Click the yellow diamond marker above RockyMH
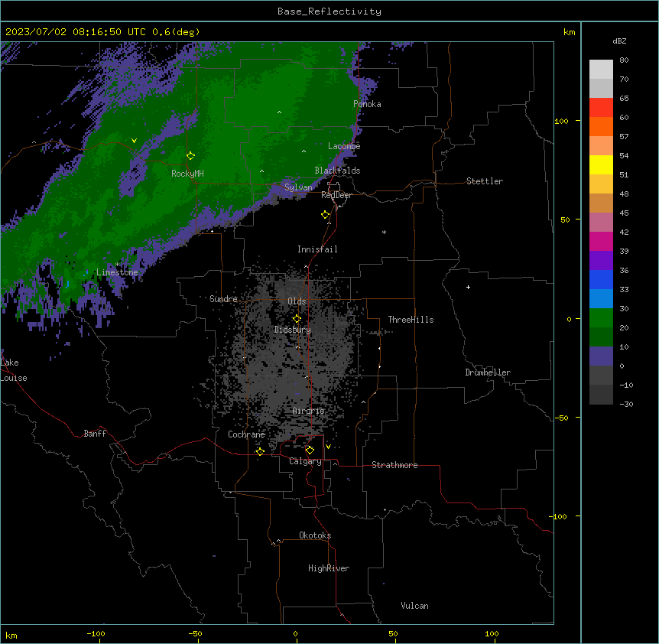 coord(190,156)
